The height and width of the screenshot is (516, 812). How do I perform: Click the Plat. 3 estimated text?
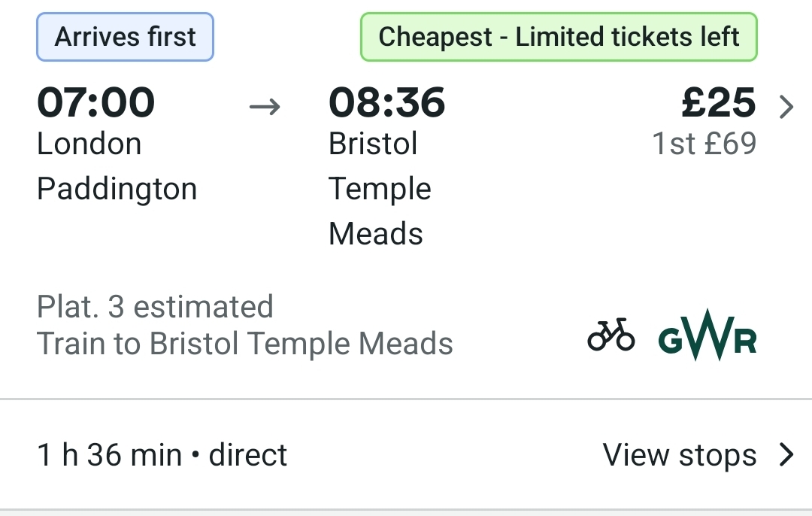pyautogui.click(x=155, y=306)
